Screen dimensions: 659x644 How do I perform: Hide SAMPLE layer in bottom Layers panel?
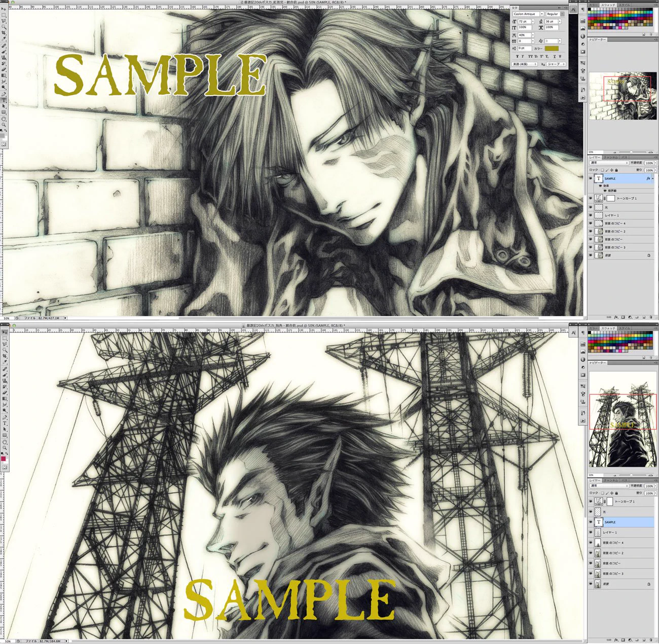click(x=591, y=522)
